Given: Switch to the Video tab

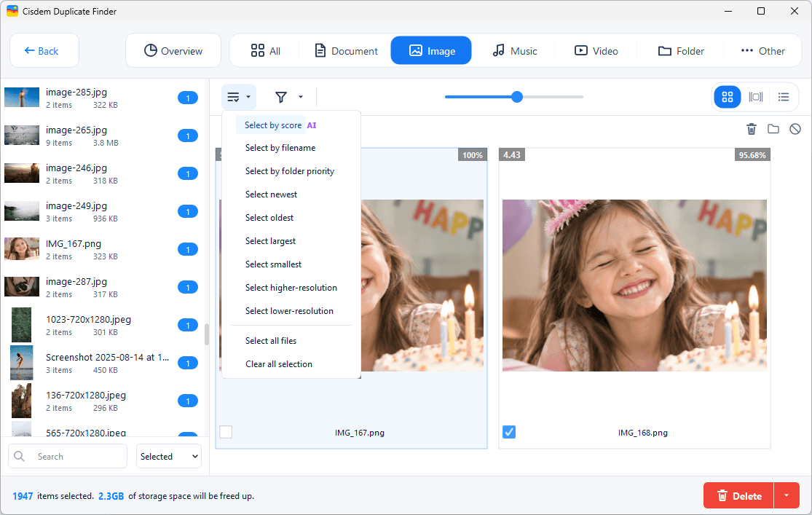Looking at the screenshot, I should point(596,51).
